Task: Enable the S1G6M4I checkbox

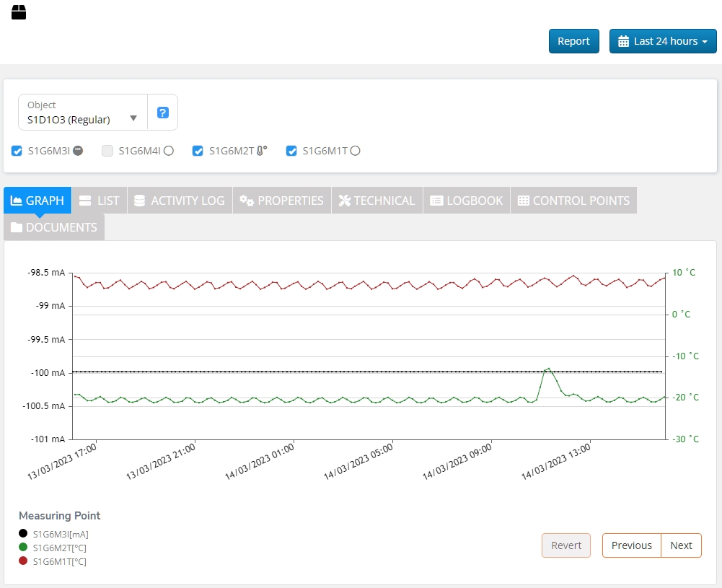Action: tap(107, 151)
